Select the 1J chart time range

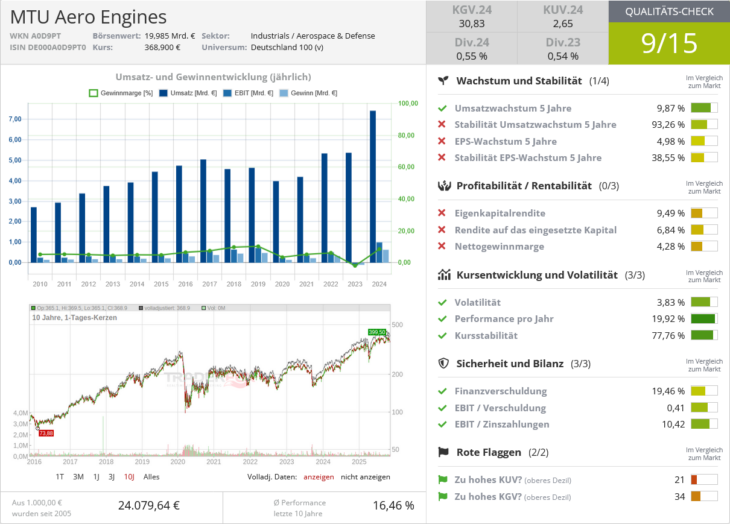click(96, 477)
